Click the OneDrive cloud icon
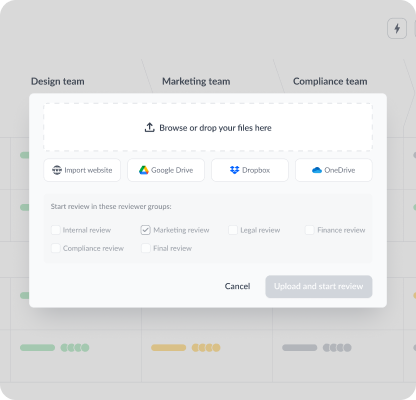Image resolution: width=416 pixels, height=400 pixels. [x=317, y=170]
